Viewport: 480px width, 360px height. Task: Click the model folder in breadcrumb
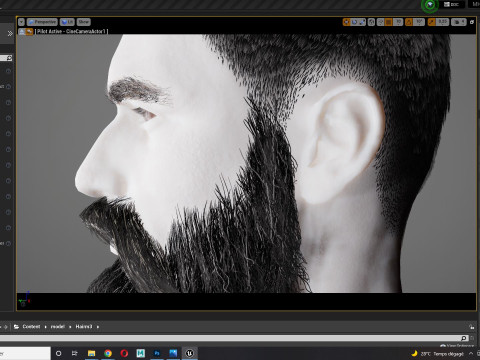[57, 327]
